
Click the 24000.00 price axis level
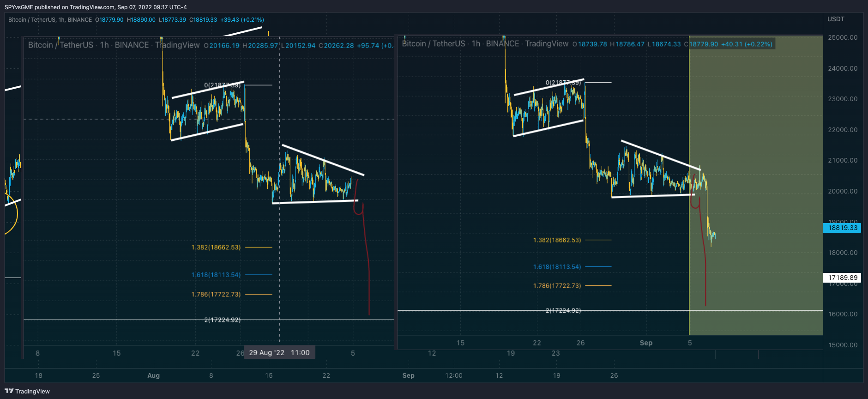pos(843,68)
